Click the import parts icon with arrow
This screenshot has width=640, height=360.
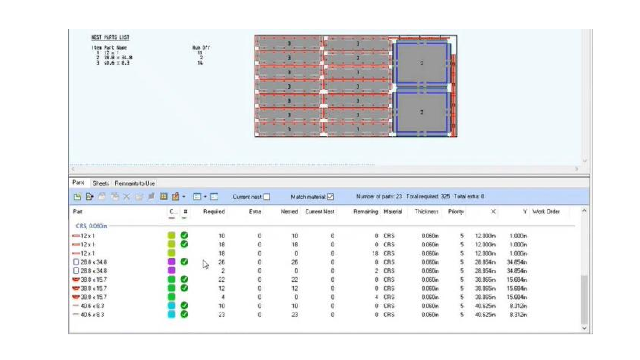[89, 197]
